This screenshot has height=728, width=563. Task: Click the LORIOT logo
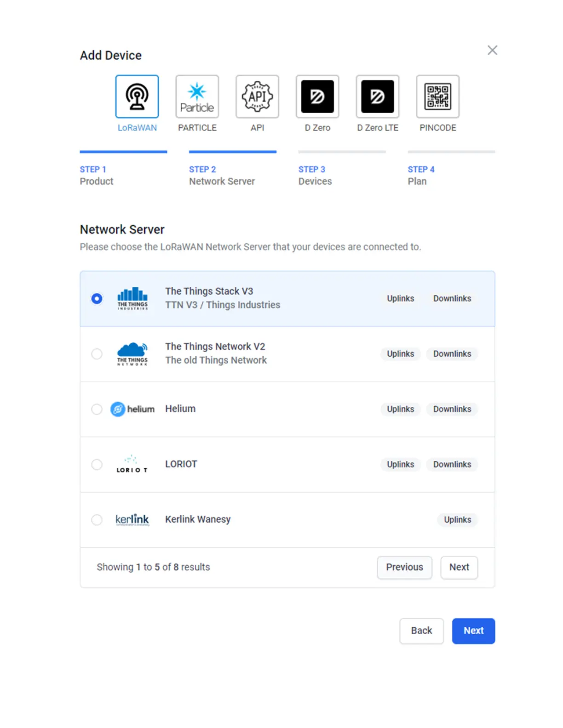click(x=132, y=464)
